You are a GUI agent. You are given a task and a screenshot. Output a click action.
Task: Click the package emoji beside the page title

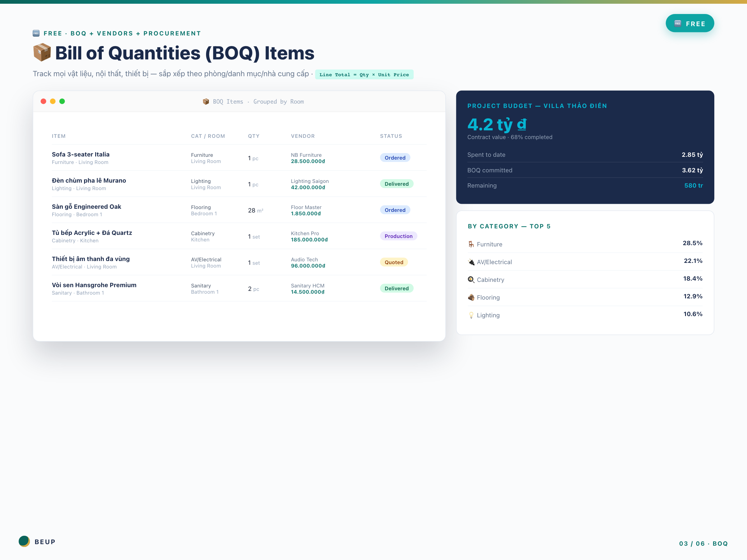click(42, 53)
